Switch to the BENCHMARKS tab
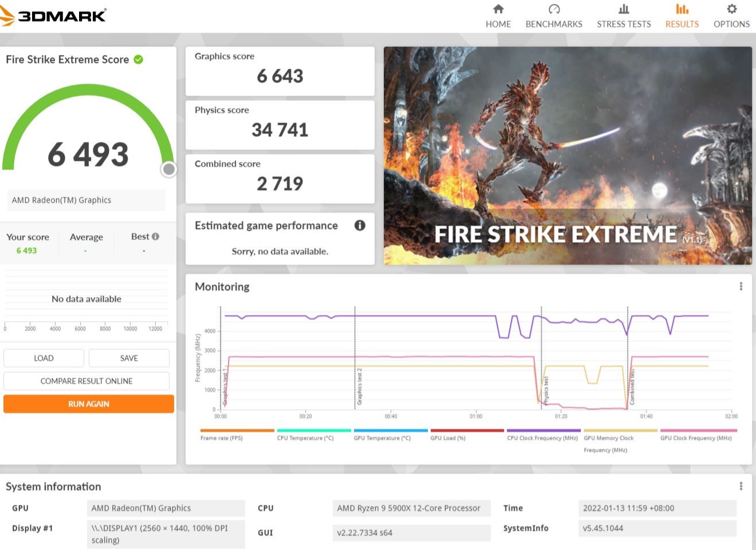Image resolution: width=756 pixels, height=550 pixels. (x=554, y=24)
